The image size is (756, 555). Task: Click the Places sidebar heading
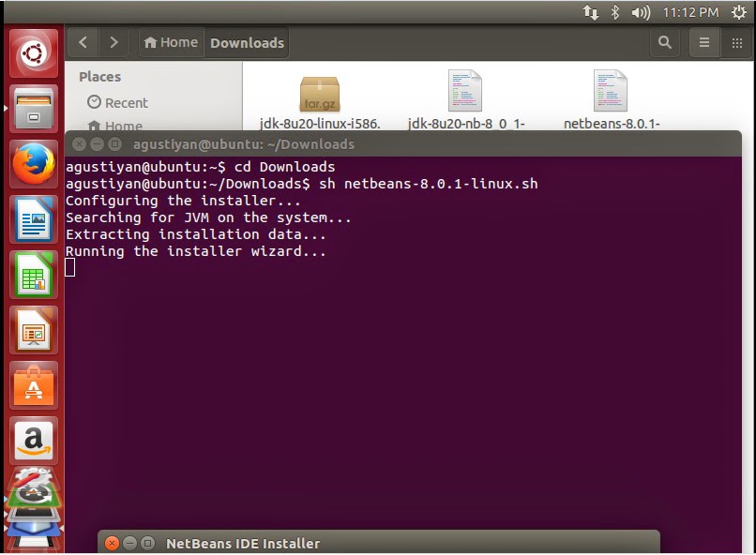coord(99,77)
